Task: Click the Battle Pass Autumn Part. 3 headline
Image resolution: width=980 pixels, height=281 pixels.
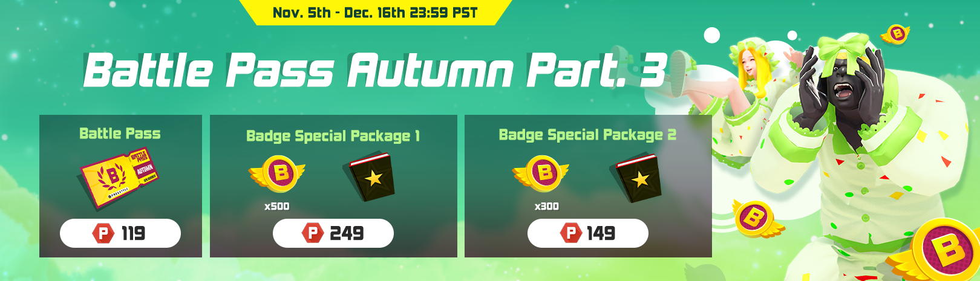Action: coord(375,70)
